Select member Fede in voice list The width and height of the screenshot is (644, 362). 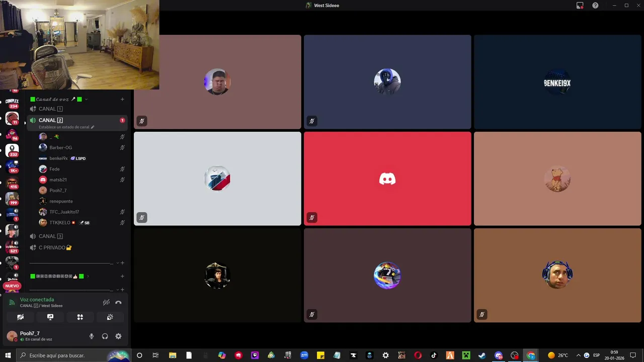[x=82, y=169]
